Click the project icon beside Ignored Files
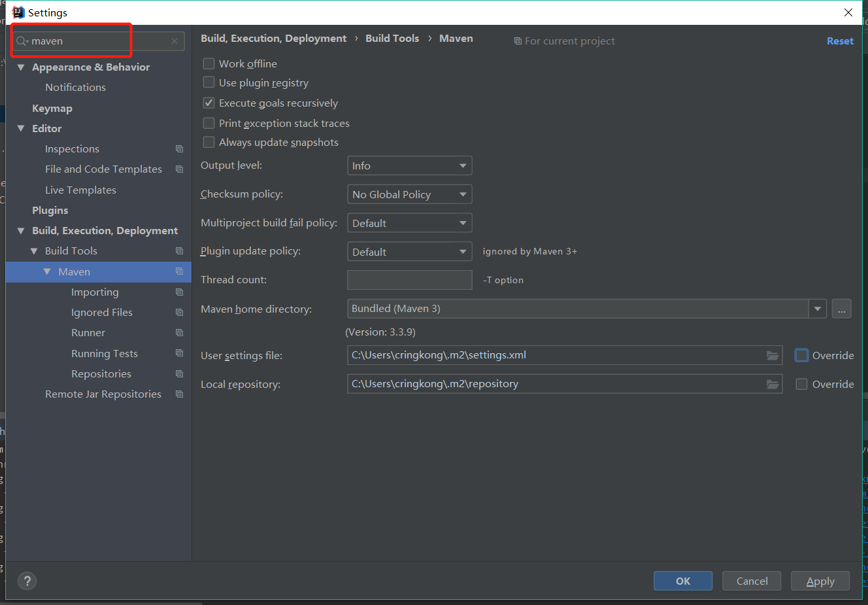868x605 pixels. point(179,313)
